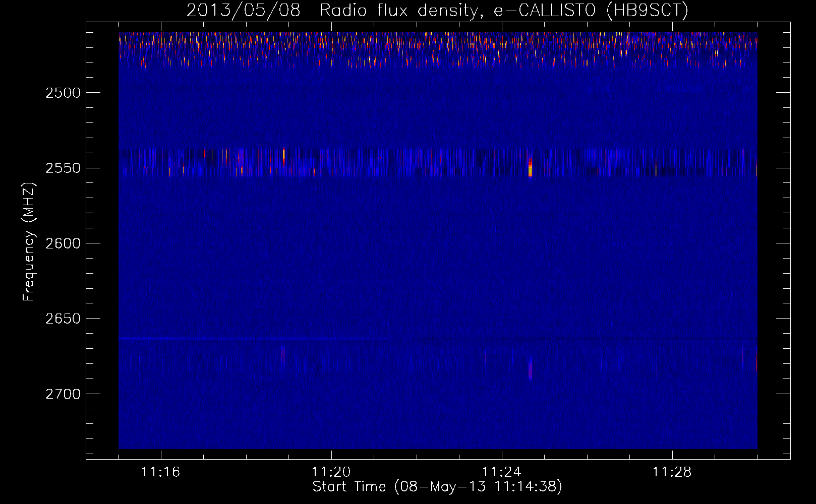Click the 11:20 time tick label

pyautogui.click(x=331, y=472)
